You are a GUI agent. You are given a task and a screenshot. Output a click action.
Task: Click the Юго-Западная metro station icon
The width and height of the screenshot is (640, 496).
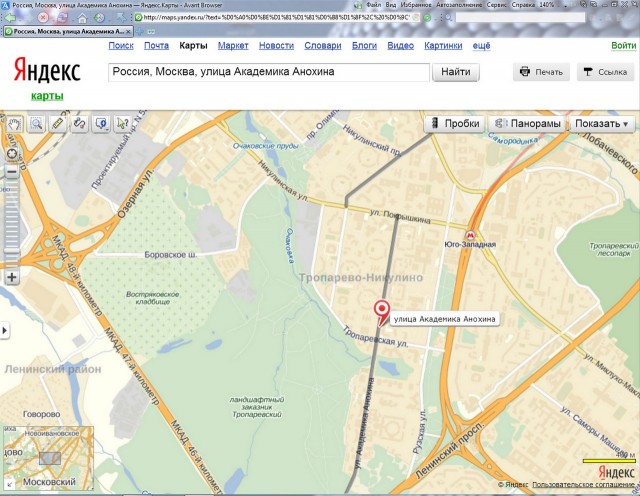(x=470, y=236)
